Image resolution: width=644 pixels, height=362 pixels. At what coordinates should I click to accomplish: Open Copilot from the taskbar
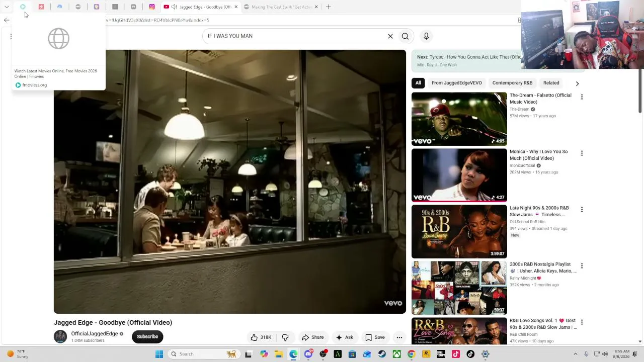[264, 354]
